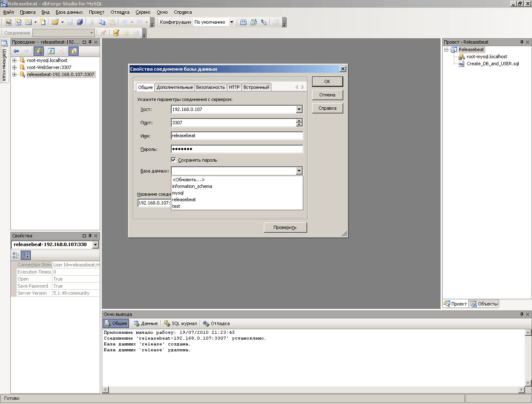Switch to the SQL журнал output tab
Screen dimensions: 532x404
(180, 323)
